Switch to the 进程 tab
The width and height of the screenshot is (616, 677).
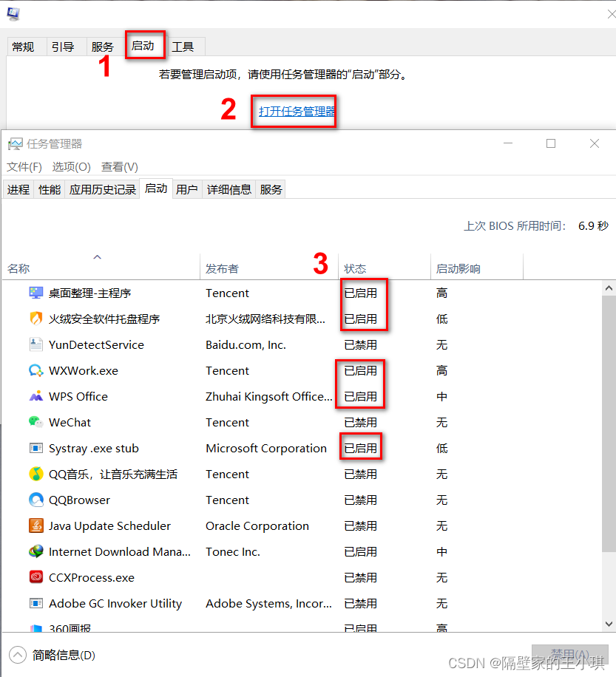coord(18,189)
